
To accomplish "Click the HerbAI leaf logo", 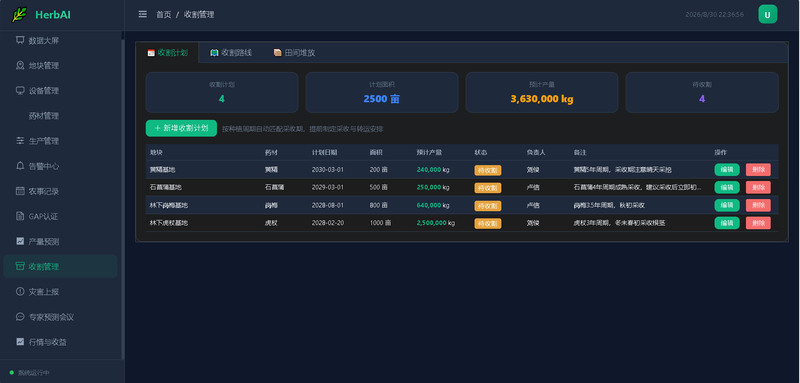I will click(x=19, y=15).
